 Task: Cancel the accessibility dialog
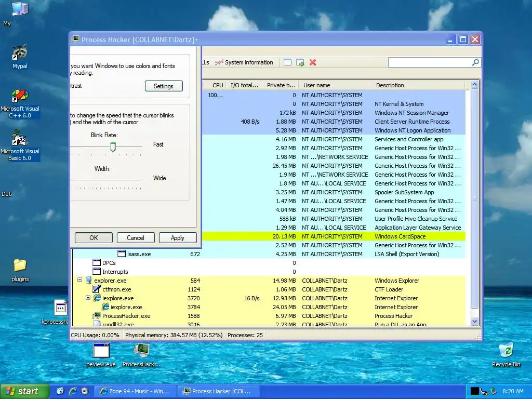(x=136, y=238)
